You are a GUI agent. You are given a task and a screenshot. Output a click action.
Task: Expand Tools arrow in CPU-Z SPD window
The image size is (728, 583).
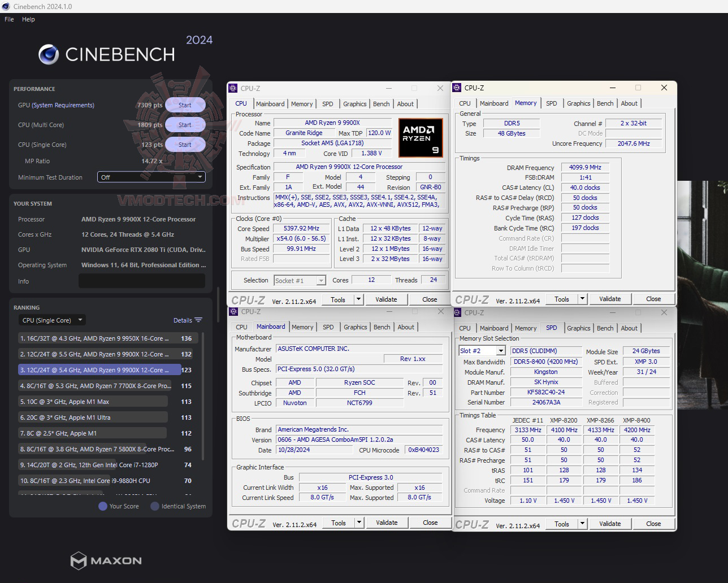(x=582, y=524)
